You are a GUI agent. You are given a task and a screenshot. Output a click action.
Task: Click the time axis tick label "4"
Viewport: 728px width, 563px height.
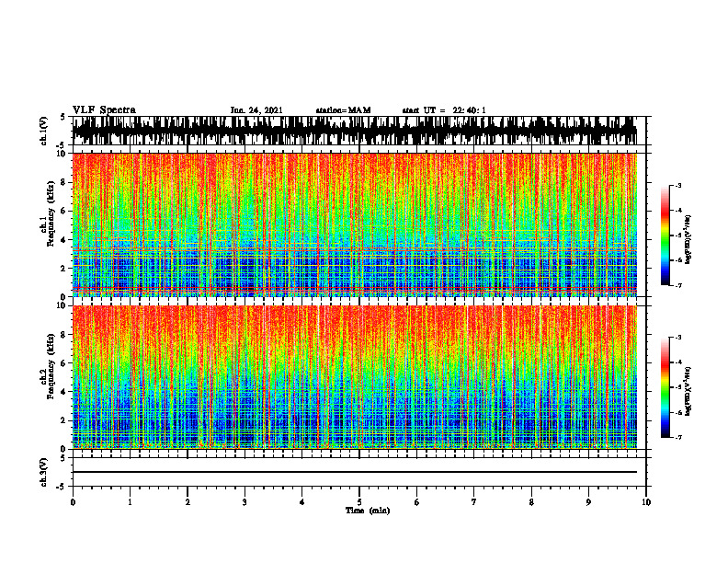302,502
